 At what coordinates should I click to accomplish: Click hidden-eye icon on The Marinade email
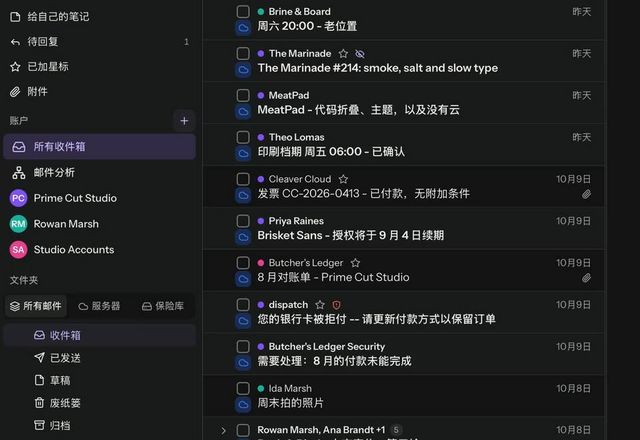pyautogui.click(x=360, y=54)
